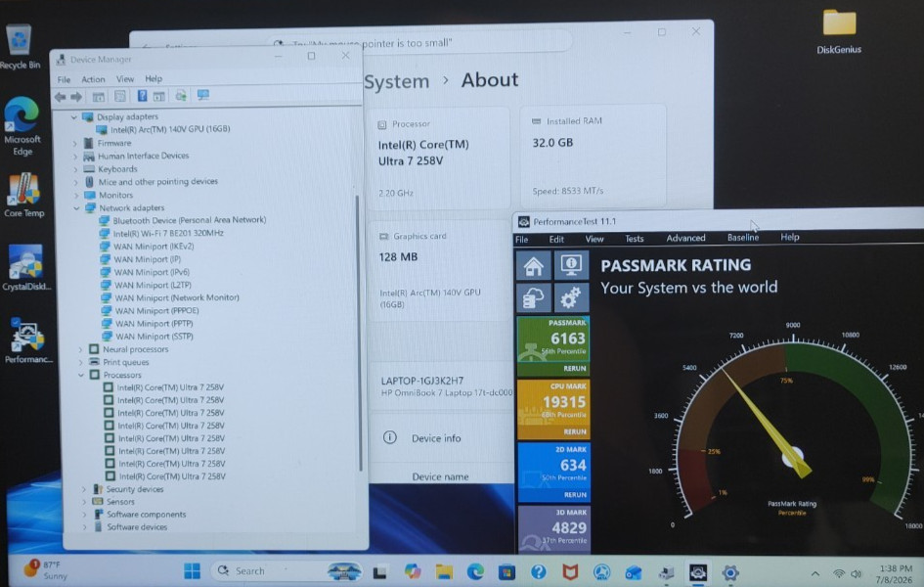
Task: Click the Wi-Fi icon in system tray
Action: point(839,573)
